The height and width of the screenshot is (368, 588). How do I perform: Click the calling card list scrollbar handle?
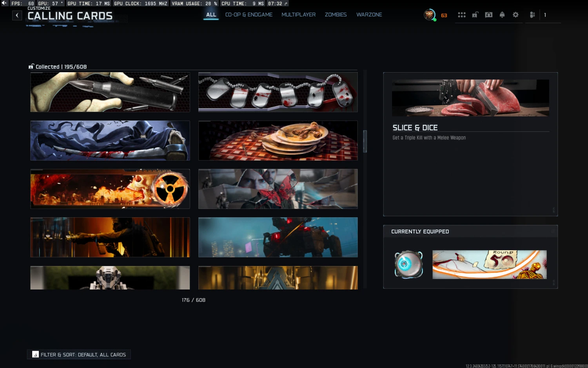click(365, 141)
